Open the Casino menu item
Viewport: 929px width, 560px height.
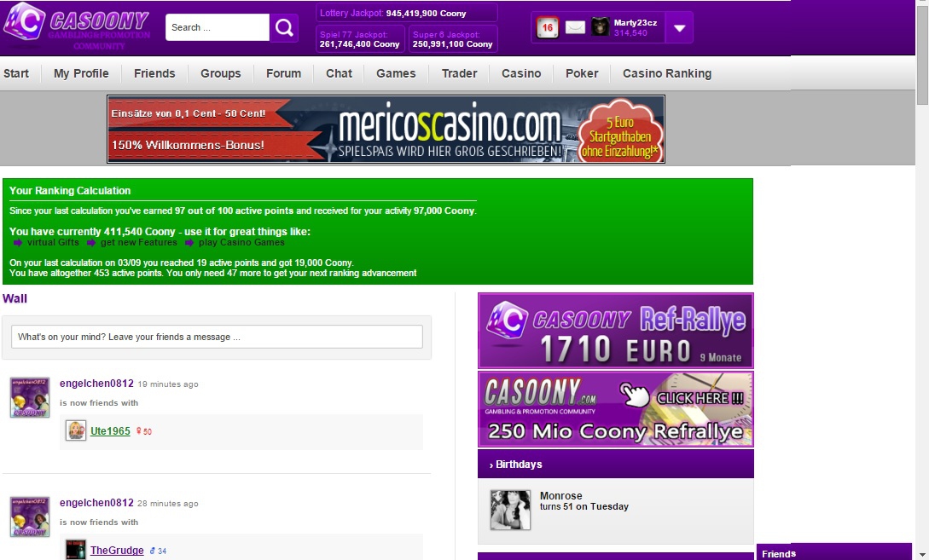click(x=521, y=73)
